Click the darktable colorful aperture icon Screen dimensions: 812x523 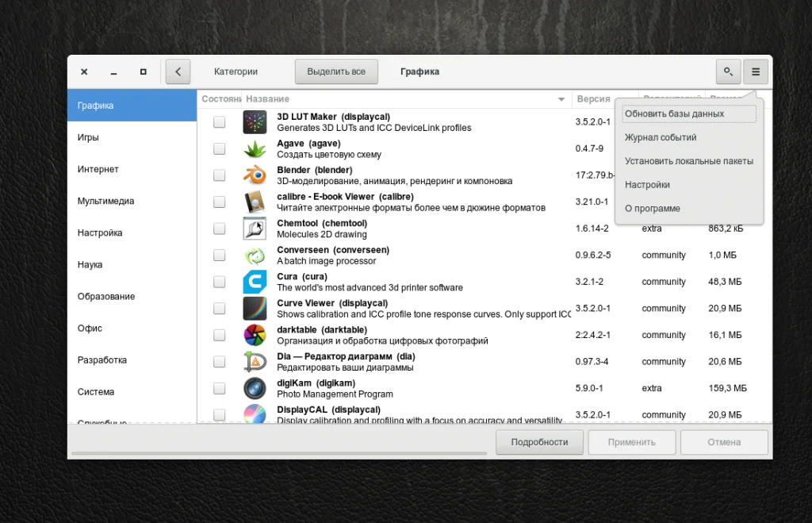255,336
